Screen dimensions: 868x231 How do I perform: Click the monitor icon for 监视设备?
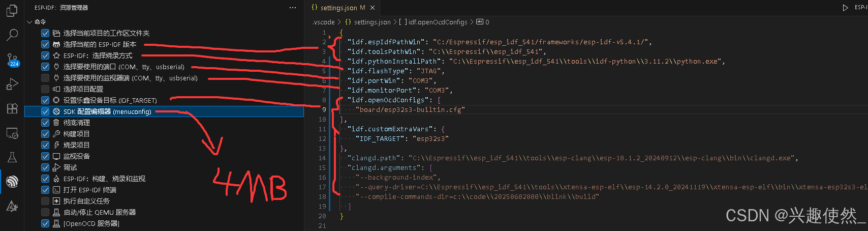click(x=56, y=156)
